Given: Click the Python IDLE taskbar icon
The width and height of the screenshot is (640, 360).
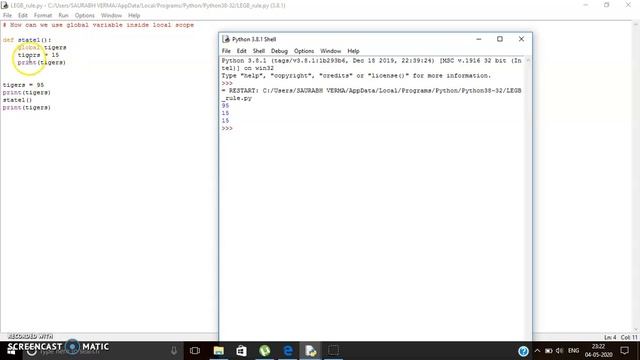Looking at the screenshot, I should pos(311,351).
